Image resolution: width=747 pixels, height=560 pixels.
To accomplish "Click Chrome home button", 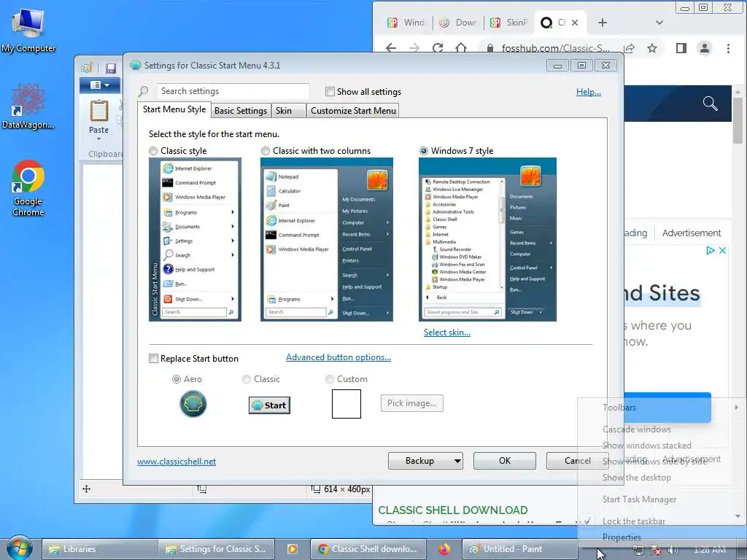I will click(461, 47).
